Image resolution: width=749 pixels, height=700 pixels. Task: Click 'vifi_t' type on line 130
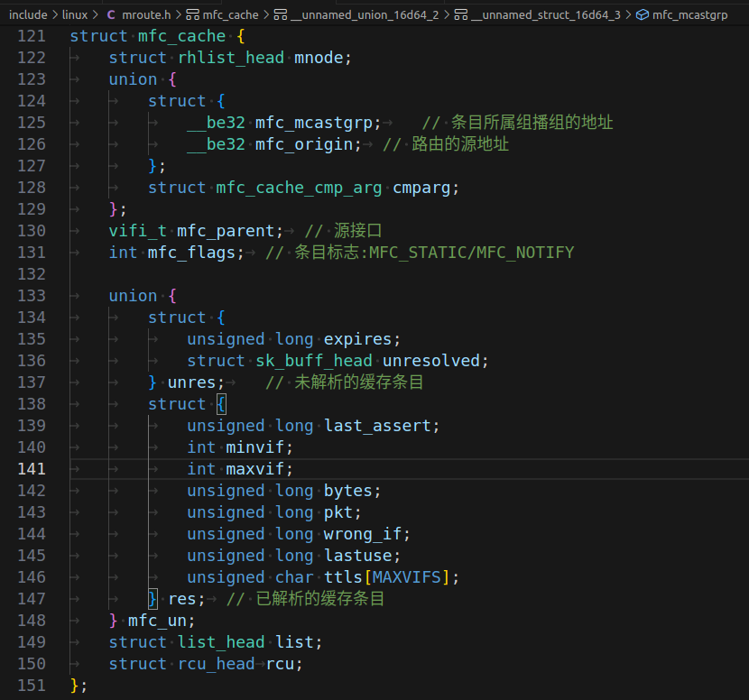coord(137,231)
